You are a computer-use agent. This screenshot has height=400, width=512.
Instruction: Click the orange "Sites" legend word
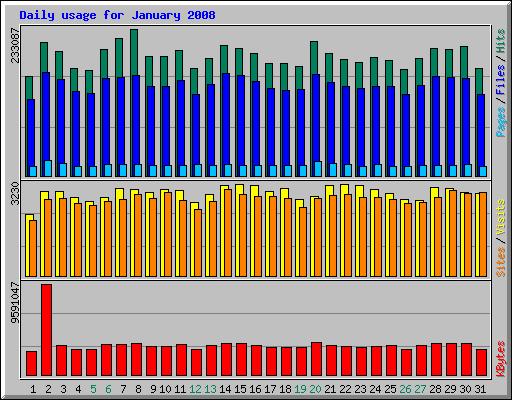(x=501, y=262)
